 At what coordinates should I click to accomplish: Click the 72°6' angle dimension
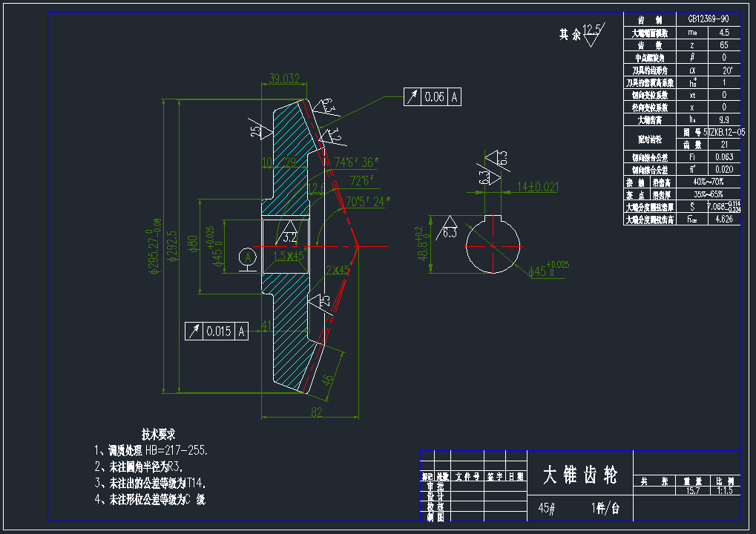tap(362, 181)
